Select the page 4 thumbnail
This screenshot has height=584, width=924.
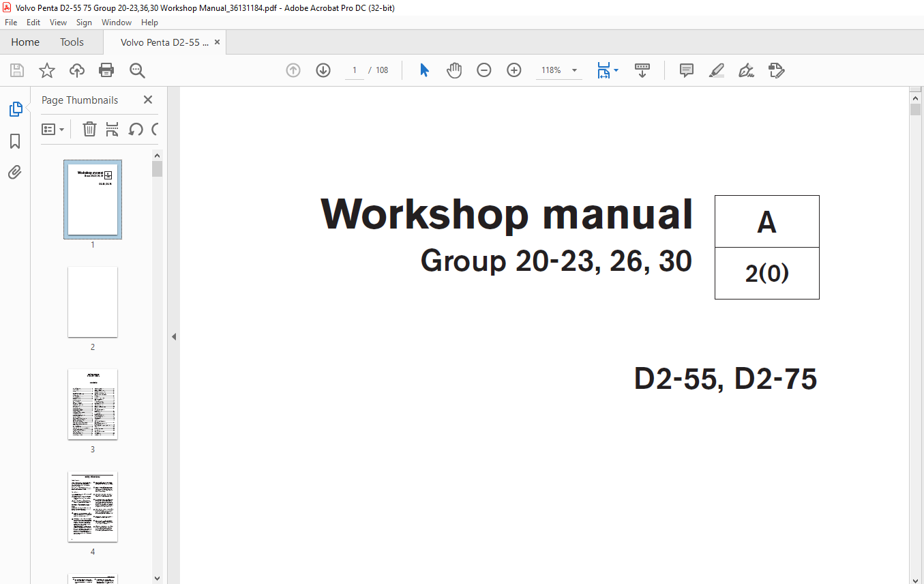coord(93,506)
